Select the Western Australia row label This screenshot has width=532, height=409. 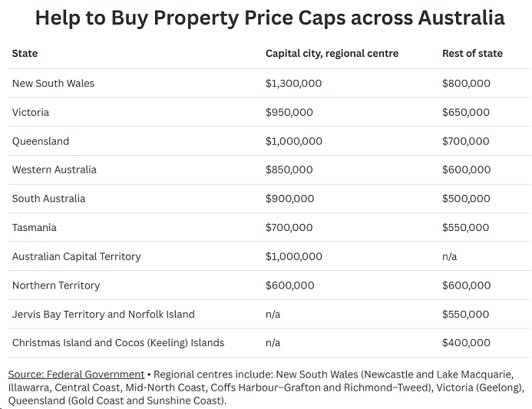(55, 170)
